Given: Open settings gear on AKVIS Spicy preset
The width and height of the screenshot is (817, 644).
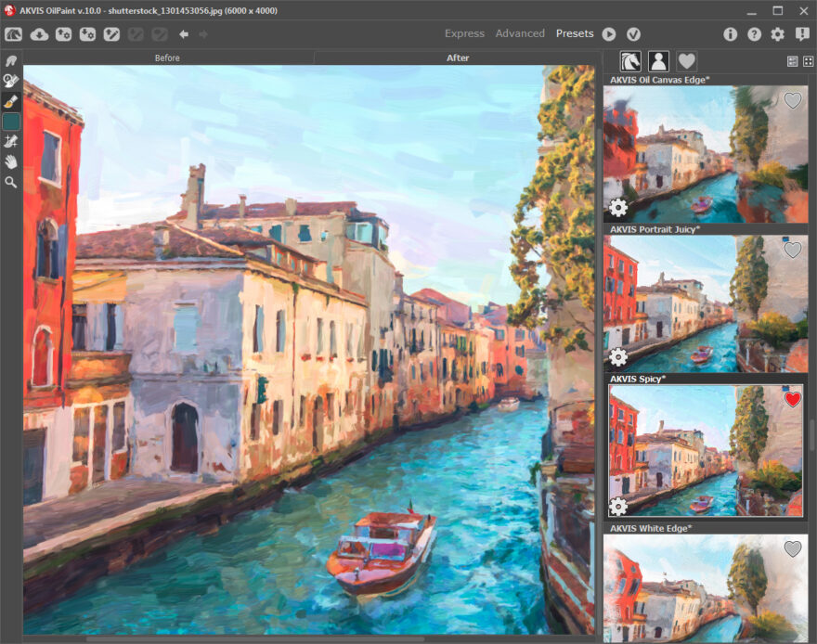Looking at the screenshot, I should 618,507.
